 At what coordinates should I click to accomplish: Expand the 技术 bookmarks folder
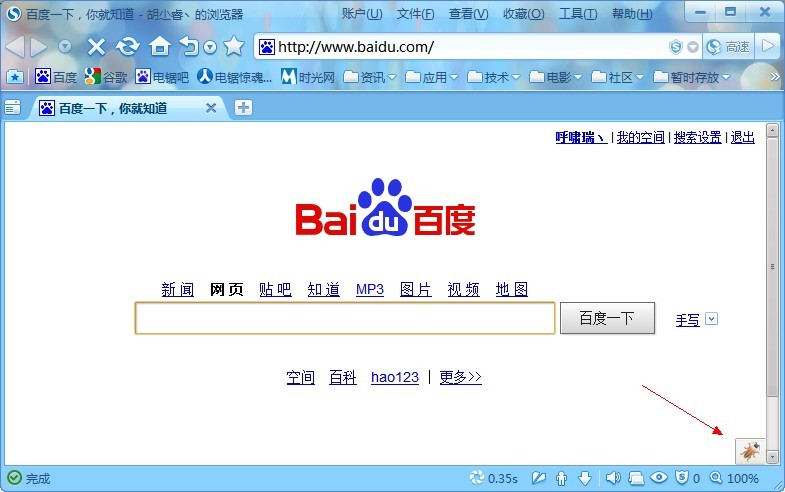[492, 77]
